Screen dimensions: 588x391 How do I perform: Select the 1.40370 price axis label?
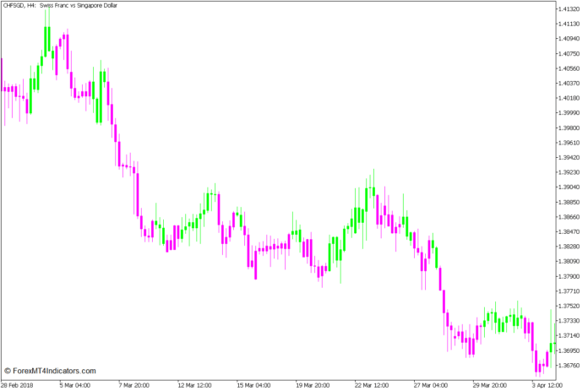[568, 83]
